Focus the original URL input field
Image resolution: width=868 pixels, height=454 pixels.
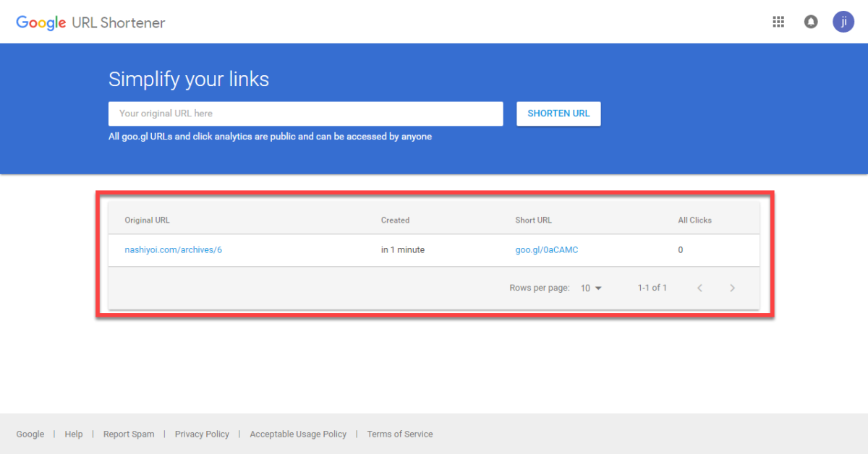(x=306, y=113)
